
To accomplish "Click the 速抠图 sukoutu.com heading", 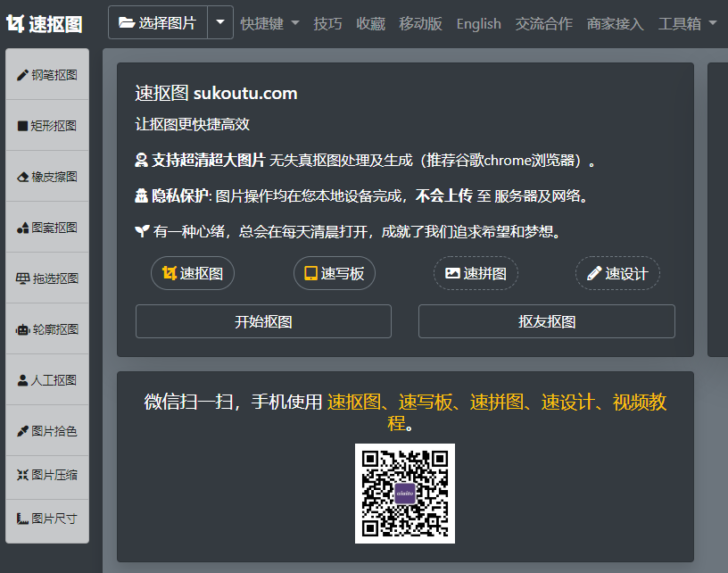I will coord(216,93).
